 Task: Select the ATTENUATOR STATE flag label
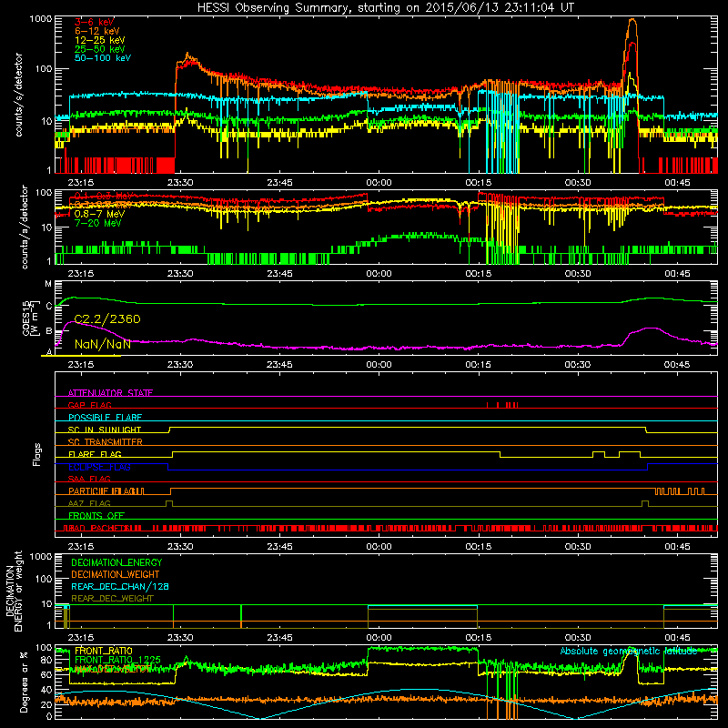(x=110, y=393)
